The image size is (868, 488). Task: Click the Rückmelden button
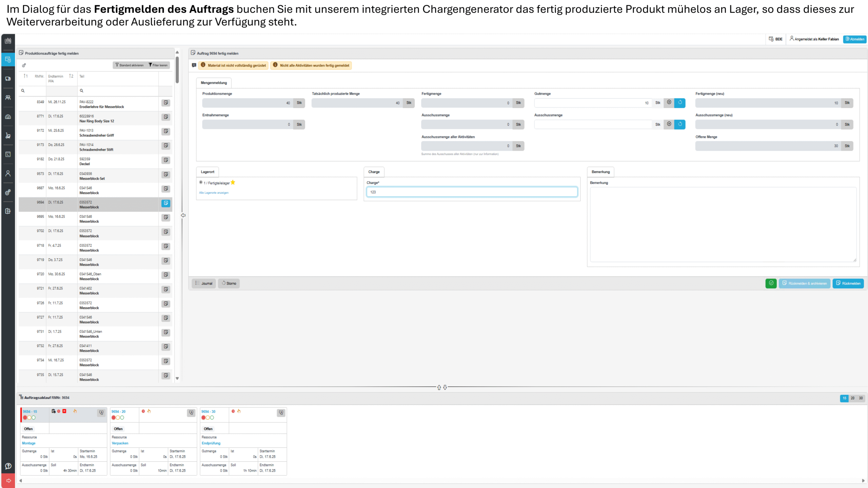(848, 283)
